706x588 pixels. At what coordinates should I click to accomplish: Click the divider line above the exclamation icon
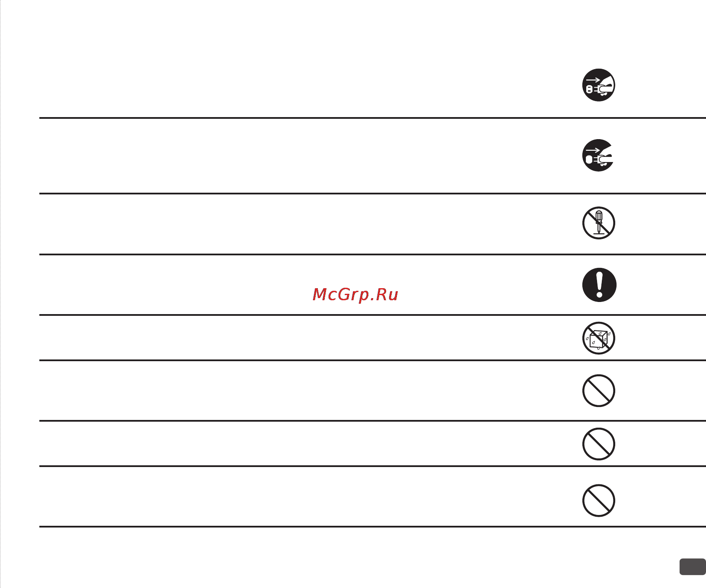point(373,254)
